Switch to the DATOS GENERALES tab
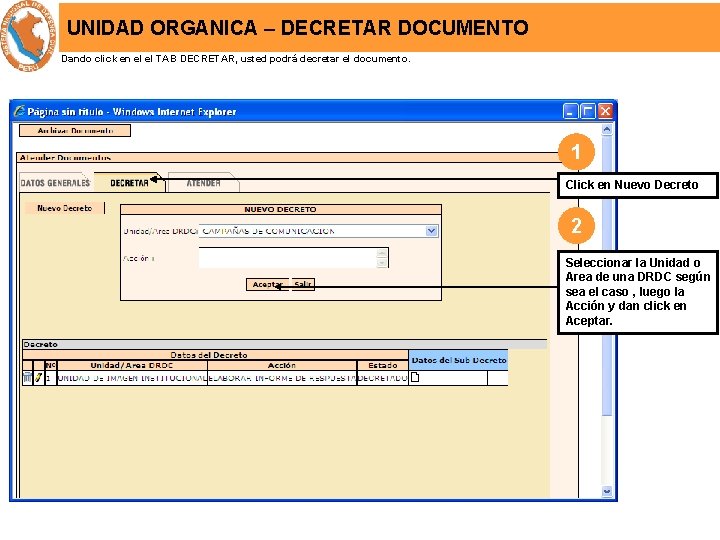Viewport: 720px width, 540px height. point(55,183)
